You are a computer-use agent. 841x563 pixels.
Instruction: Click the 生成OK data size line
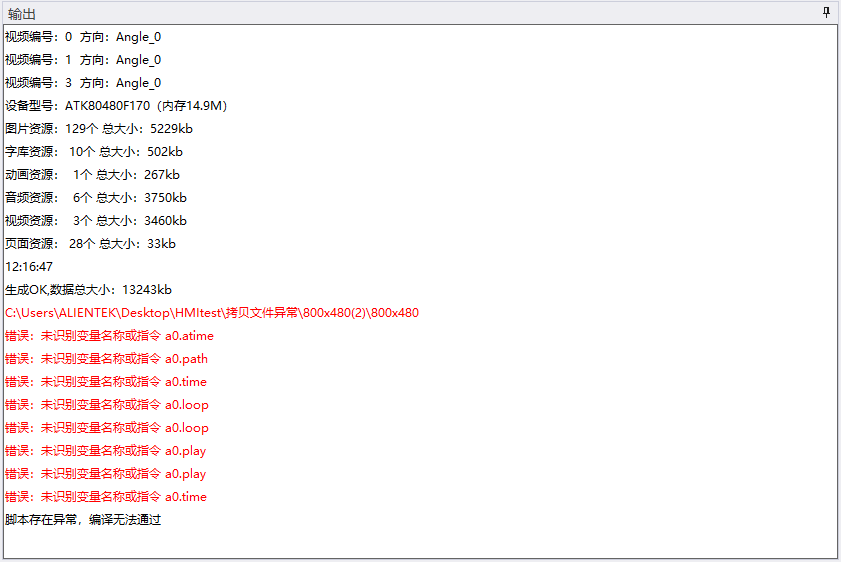point(88,290)
